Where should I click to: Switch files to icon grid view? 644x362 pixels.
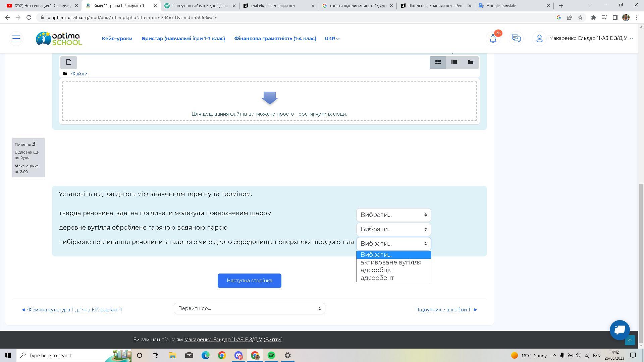(438, 62)
